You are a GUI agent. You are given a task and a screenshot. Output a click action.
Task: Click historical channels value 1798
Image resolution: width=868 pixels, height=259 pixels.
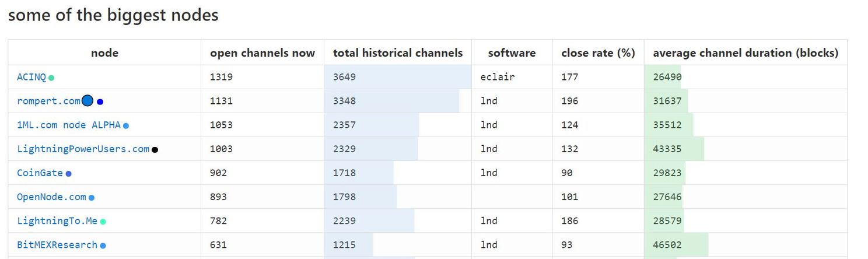click(x=344, y=197)
